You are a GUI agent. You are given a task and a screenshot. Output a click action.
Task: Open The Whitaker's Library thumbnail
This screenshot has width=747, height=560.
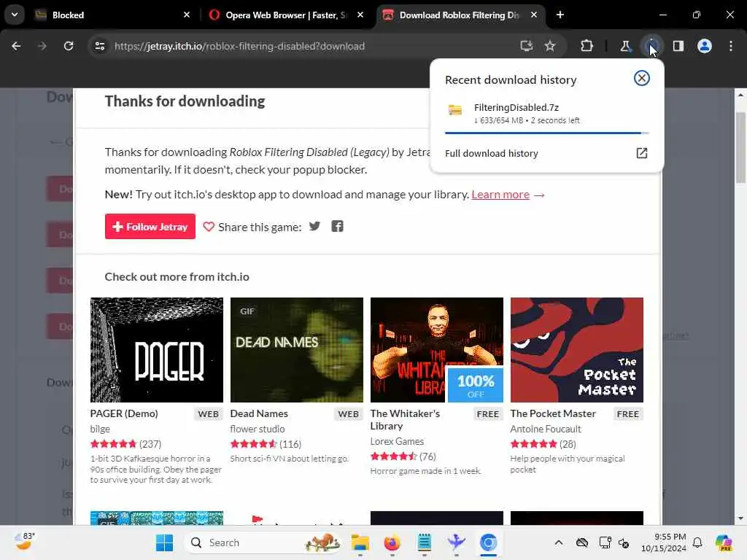pyautogui.click(x=437, y=350)
